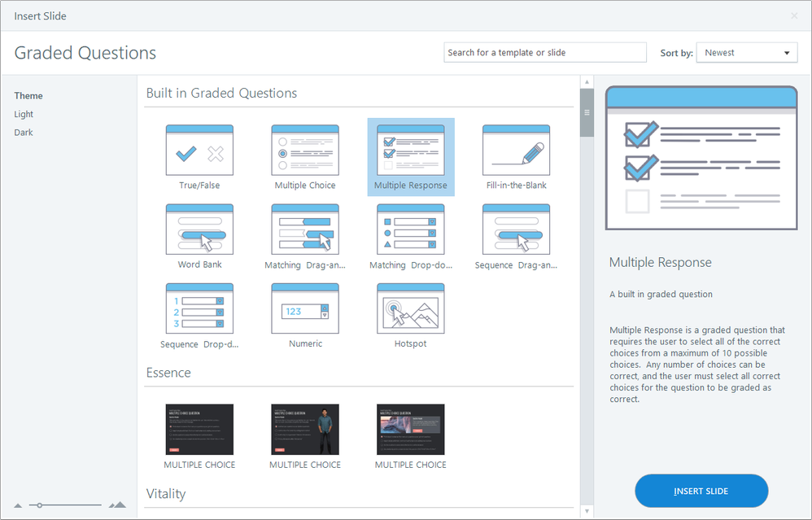812x520 pixels.
Task: Click the scrollbar up arrow
Action: (x=587, y=82)
